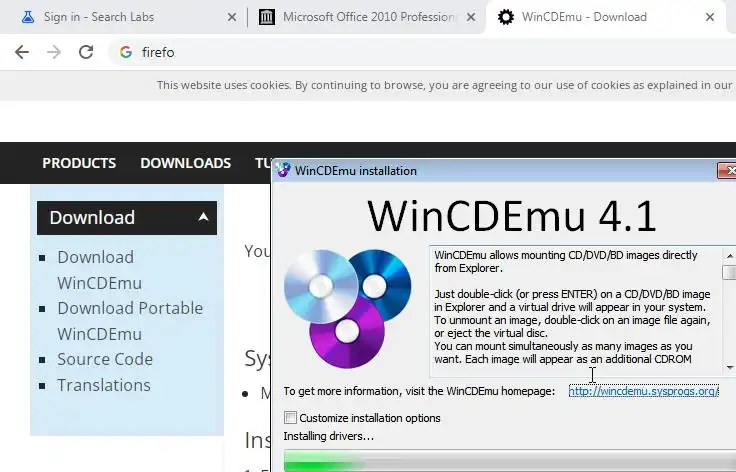Image resolution: width=736 pixels, height=472 pixels.
Task: Switch to the Microsoft Office 2010 Professional tab
Action: coord(366,17)
